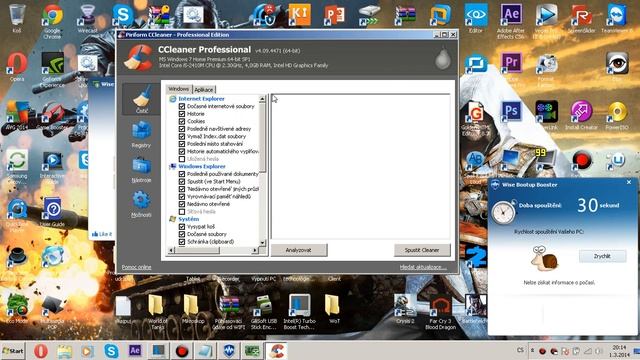Select Windows Explorer group header
This screenshot has width=640, height=360.
[202, 167]
